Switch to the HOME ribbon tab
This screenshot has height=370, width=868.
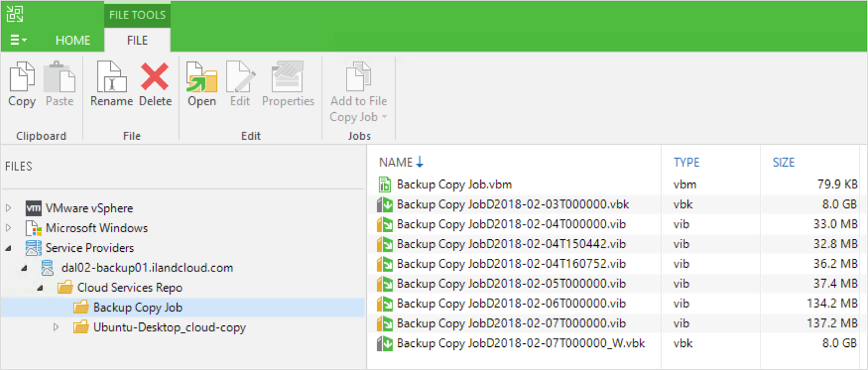(73, 40)
